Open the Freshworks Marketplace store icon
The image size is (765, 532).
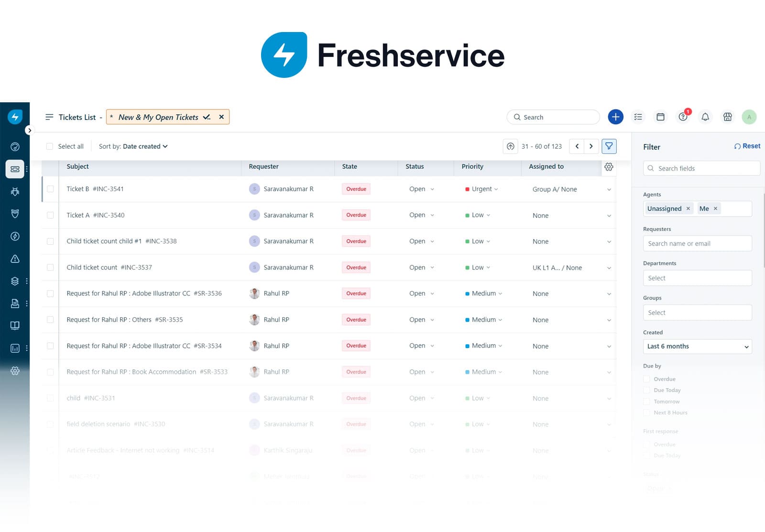pyautogui.click(x=727, y=117)
